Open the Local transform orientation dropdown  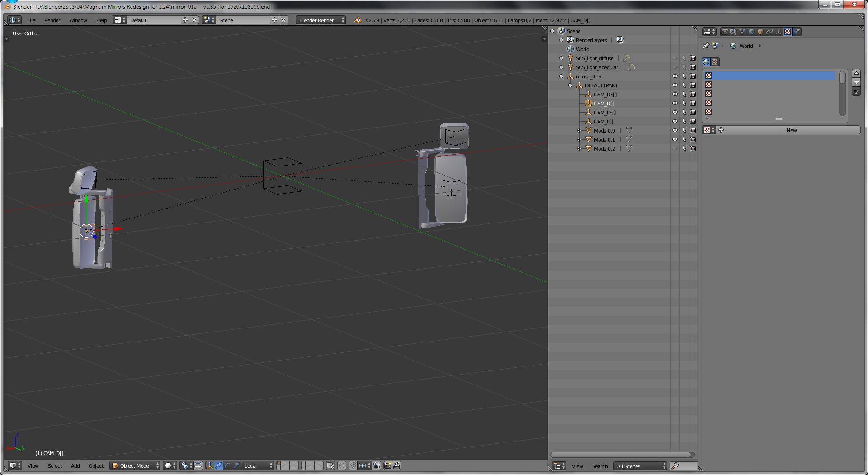pyautogui.click(x=258, y=465)
